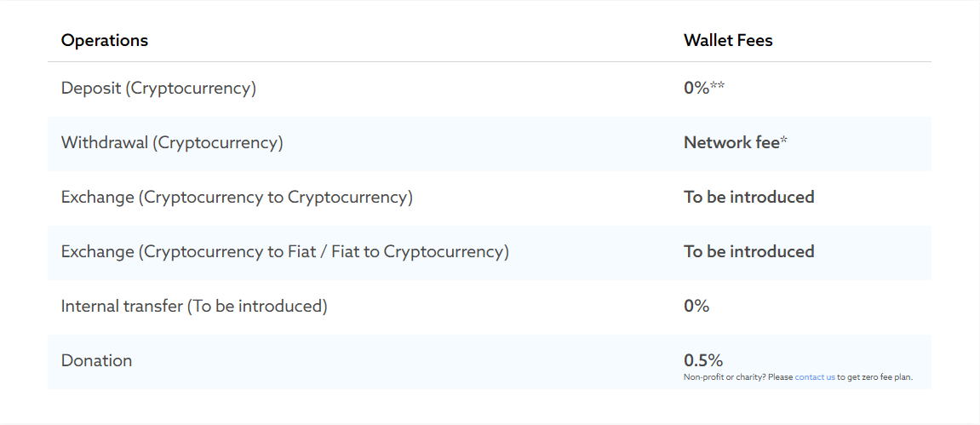Image resolution: width=980 pixels, height=425 pixels.
Task: Click 'To be introduced' for crypto-to-crypto exchange
Action: 749,197
